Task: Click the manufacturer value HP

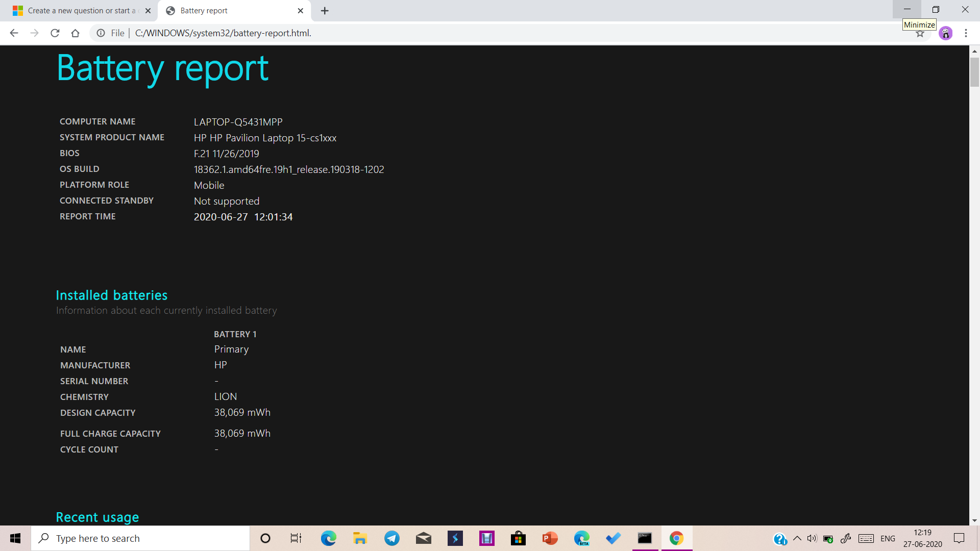Action: (x=220, y=365)
